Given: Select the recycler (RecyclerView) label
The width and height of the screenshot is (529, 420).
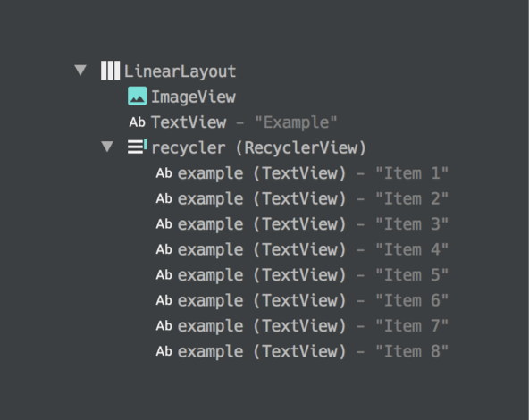Looking at the screenshot, I should [259, 147].
